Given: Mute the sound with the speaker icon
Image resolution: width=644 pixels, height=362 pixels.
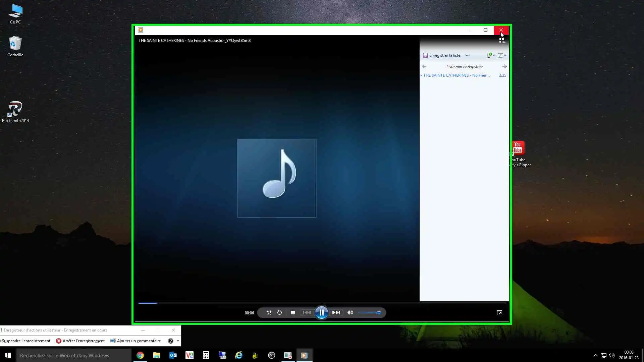Looking at the screenshot, I should tap(350, 313).
